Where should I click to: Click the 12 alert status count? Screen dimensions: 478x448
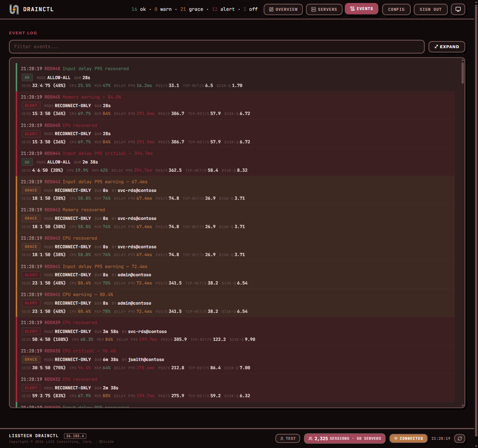pos(223,9)
